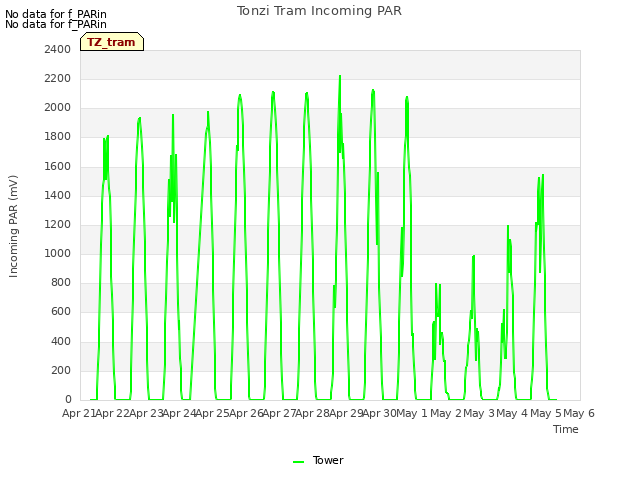Image resolution: width=640 pixels, height=480 pixels.
Task: Click the '600' y-axis tick value
Action: pyautogui.click(x=61, y=312)
